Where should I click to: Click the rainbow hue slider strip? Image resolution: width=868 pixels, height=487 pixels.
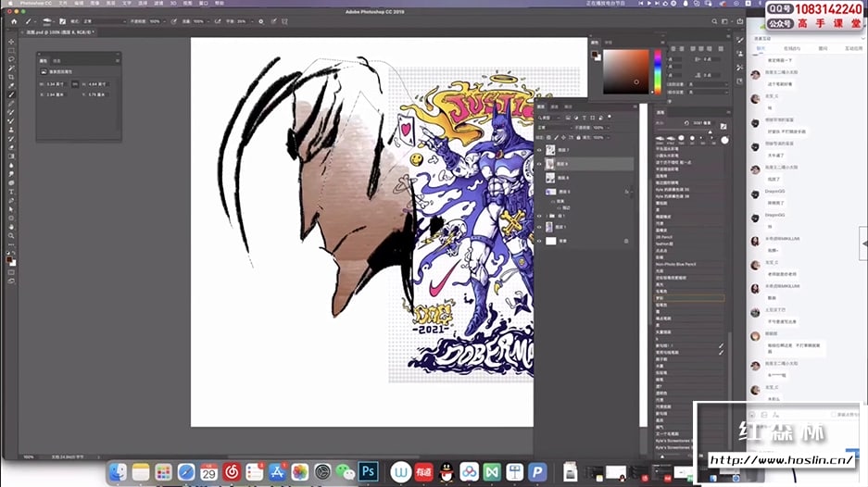(657, 72)
